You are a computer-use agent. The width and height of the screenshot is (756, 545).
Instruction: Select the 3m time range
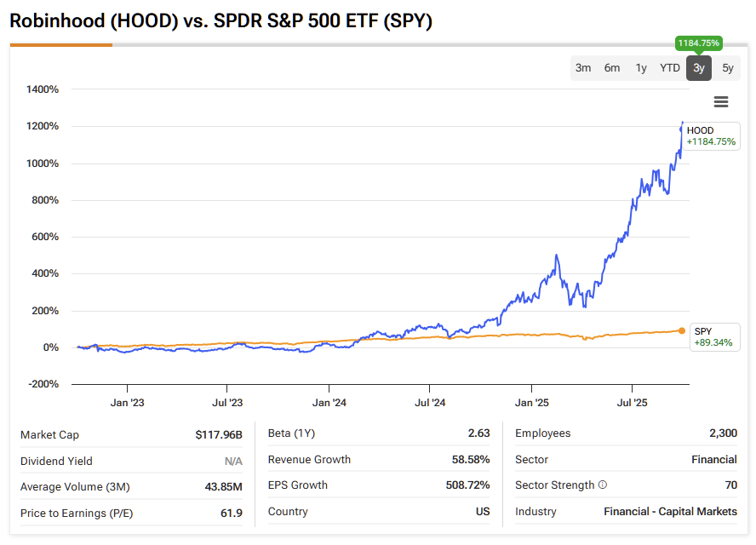[583, 68]
